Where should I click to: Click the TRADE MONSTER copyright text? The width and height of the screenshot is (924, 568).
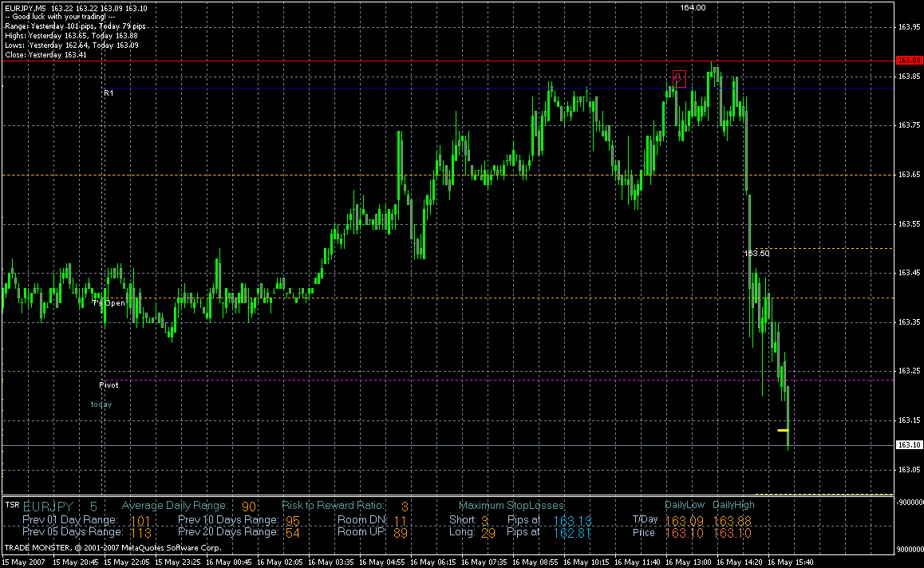click(x=113, y=548)
